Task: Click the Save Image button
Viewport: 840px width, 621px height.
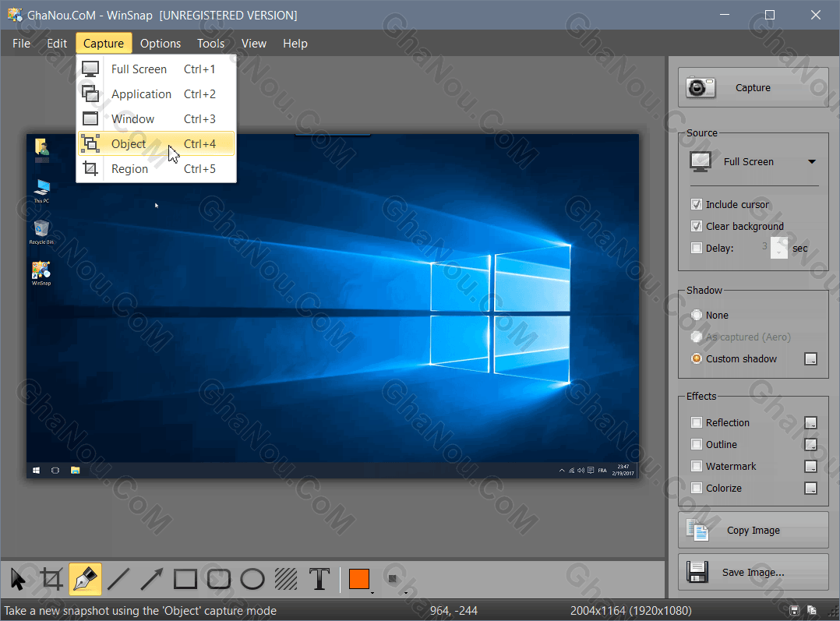Action: [753, 572]
